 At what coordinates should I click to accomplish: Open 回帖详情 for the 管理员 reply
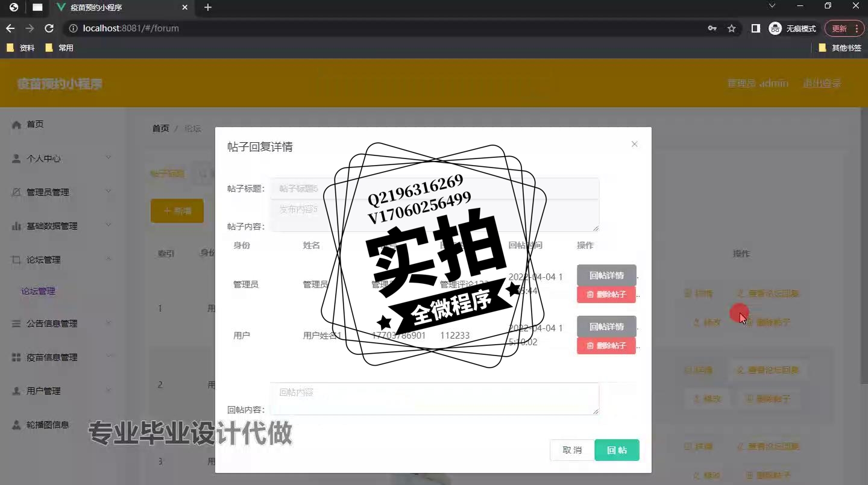(x=606, y=275)
